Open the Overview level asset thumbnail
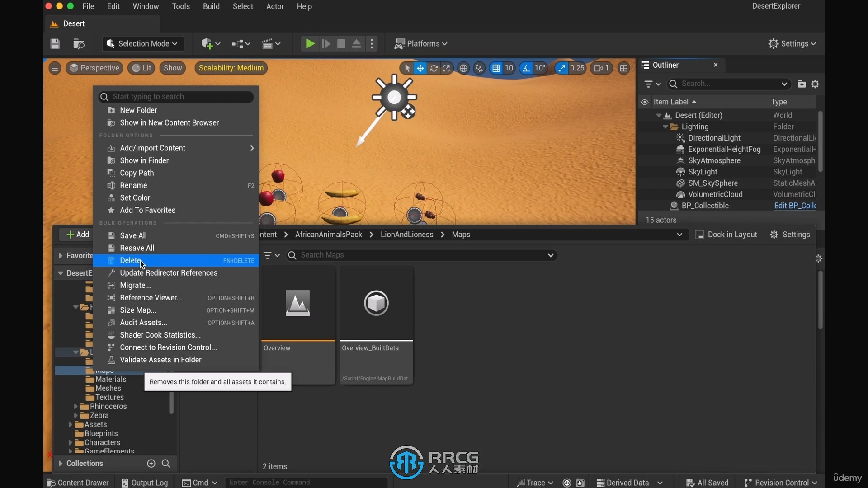The image size is (868, 488). point(298,303)
